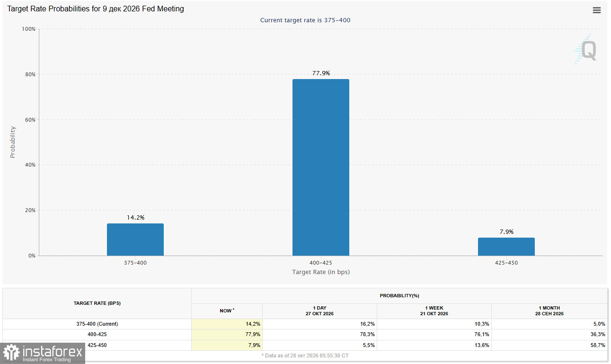The width and height of the screenshot is (611, 364).
Task: Select the 375-400 probability bar
Action: tap(135, 240)
